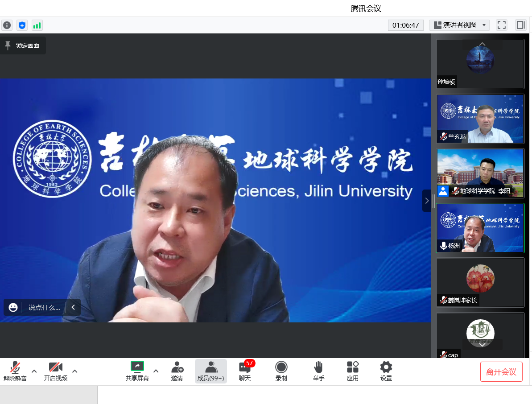Expand share screen options arrow

coord(156,371)
